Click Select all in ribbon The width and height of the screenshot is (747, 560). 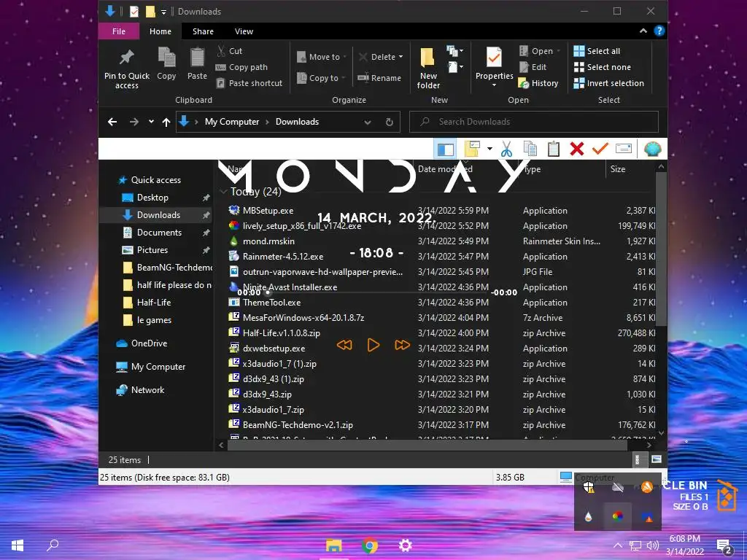[597, 51]
